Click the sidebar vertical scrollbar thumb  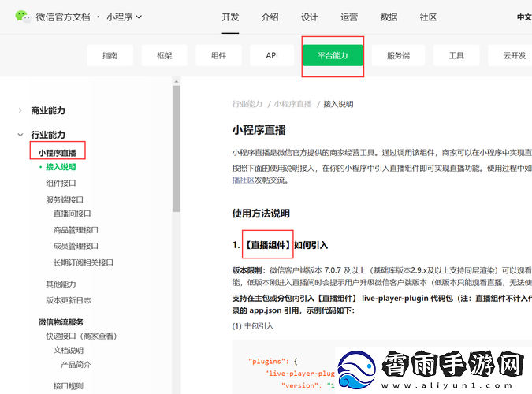tap(176, 149)
